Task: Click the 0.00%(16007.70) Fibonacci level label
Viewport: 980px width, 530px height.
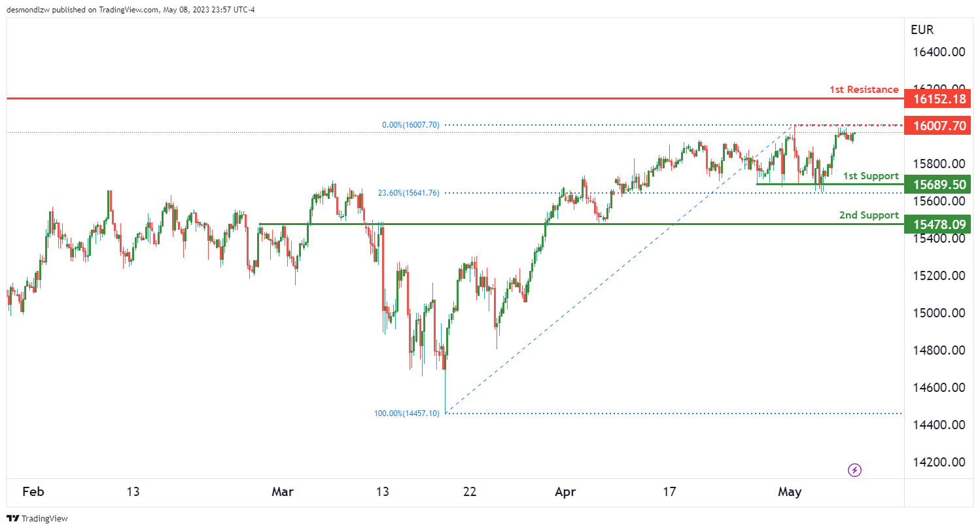Action: (410, 125)
